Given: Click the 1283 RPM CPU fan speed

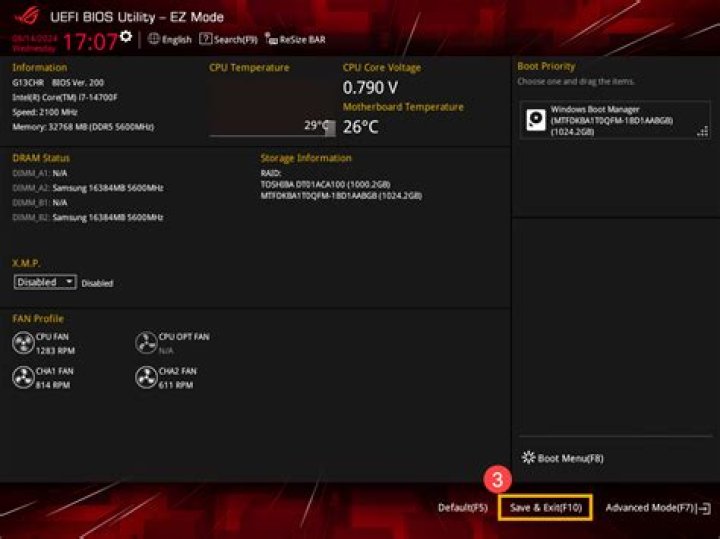Looking at the screenshot, I should tap(55, 351).
